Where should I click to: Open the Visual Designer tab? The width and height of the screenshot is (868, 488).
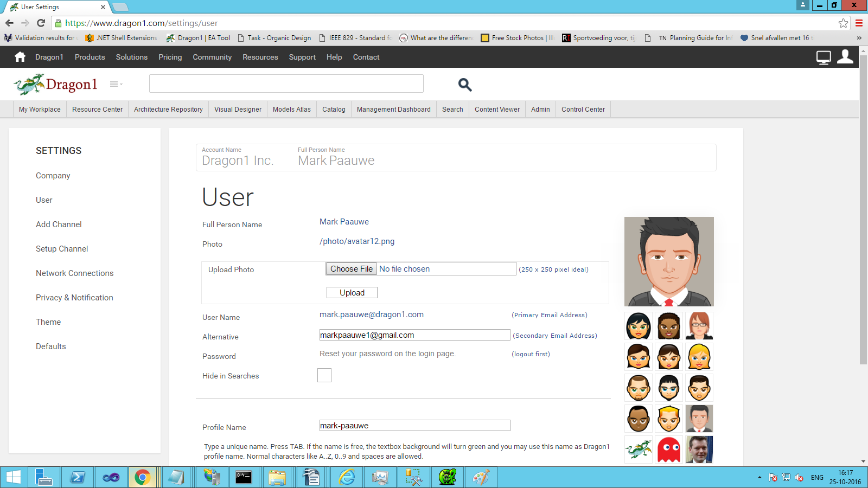(238, 109)
